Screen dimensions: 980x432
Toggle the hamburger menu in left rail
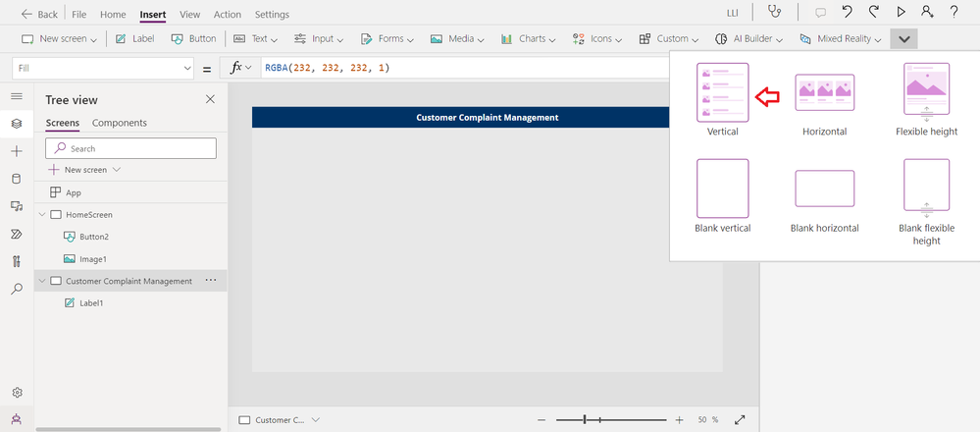[17, 95]
